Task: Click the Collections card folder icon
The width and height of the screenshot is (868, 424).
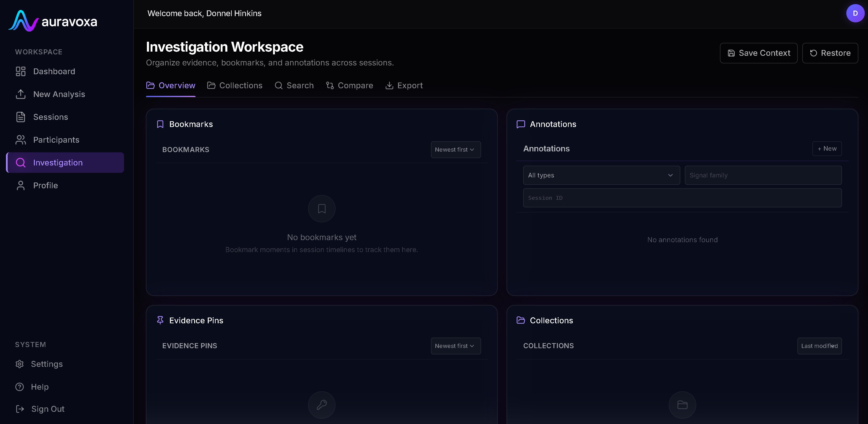Action: point(521,320)
